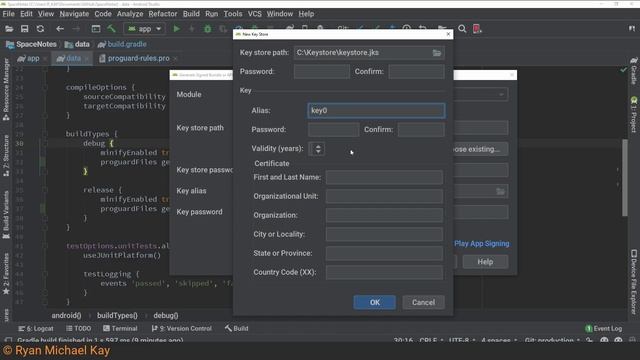
Task: Open the Resource Manager side panel
Action: point(6,89)
